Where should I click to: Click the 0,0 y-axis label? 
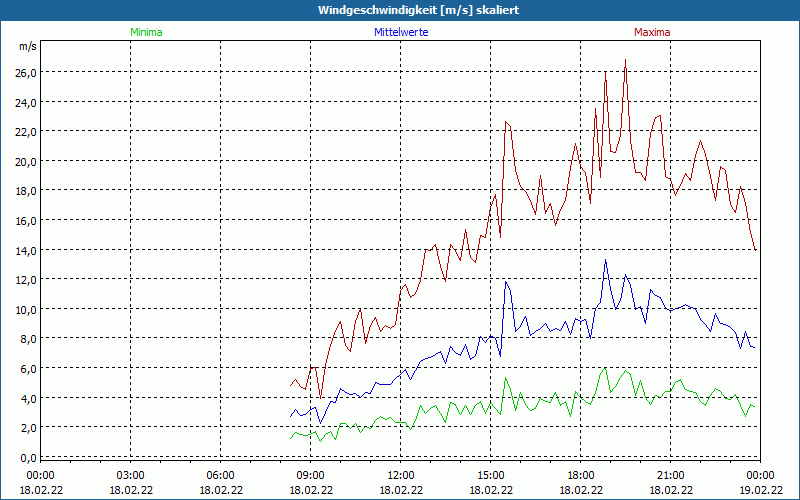tap(29, 458)
